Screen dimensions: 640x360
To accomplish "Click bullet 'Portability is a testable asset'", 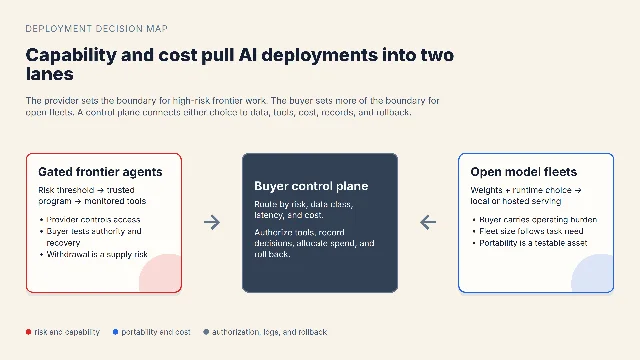I will click(533, 243).
